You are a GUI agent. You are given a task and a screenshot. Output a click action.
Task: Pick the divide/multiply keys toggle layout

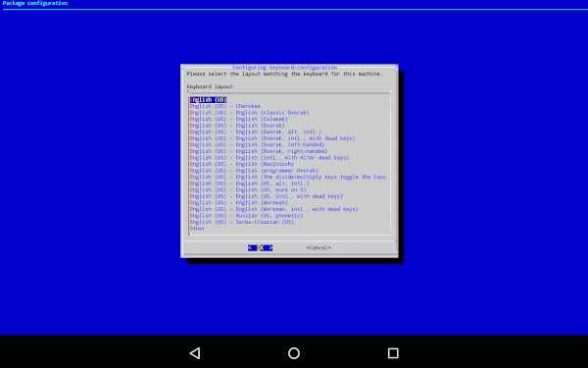point(288,177)
